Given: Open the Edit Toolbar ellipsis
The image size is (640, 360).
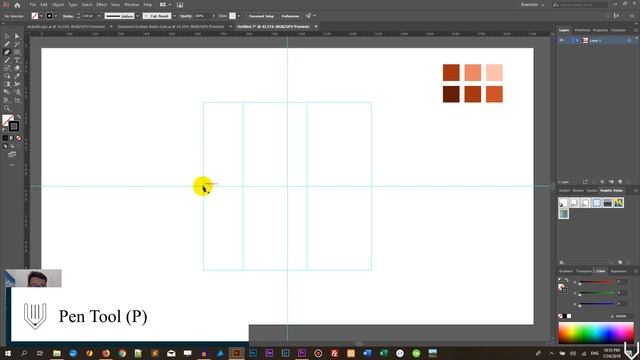Looking at the screenshot, I should coord(12,165).
